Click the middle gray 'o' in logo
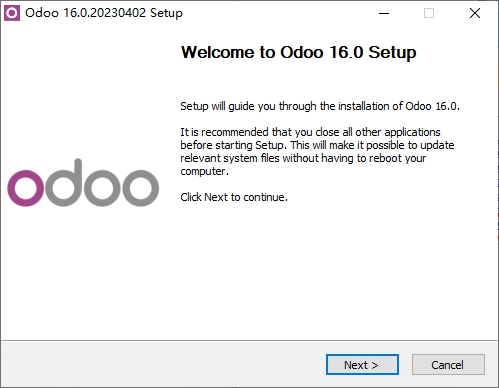 tap(102, 188)
